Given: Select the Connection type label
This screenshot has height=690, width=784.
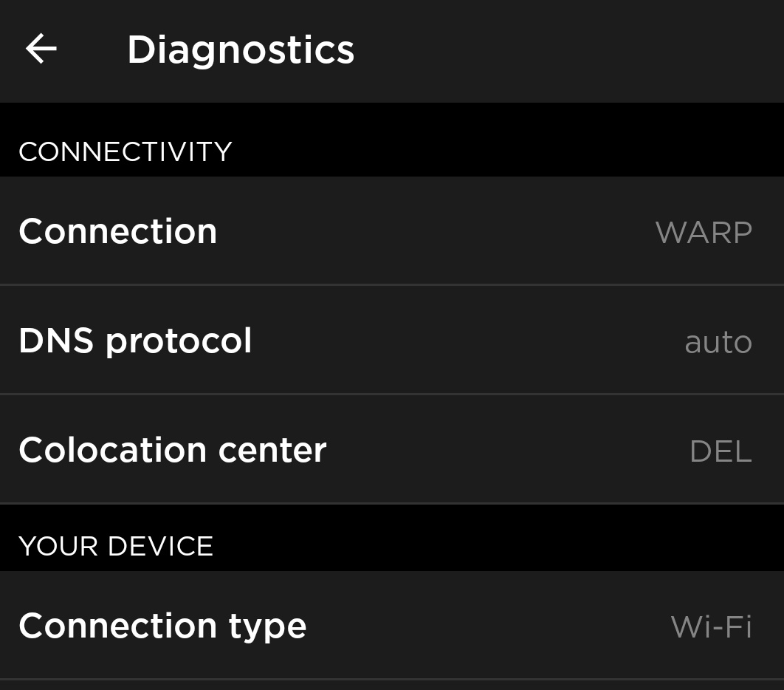Looking at the screenshot, I should coord(163,625).
